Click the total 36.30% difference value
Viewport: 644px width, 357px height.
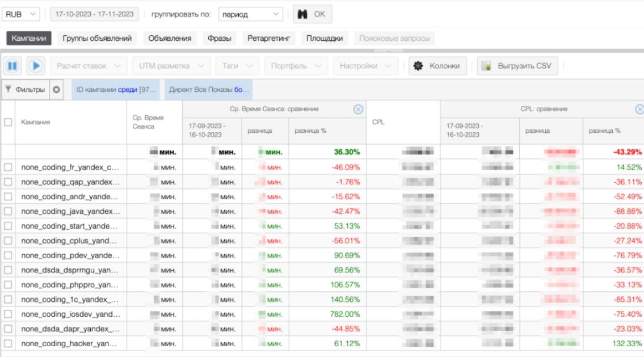[x=347, y=152]
